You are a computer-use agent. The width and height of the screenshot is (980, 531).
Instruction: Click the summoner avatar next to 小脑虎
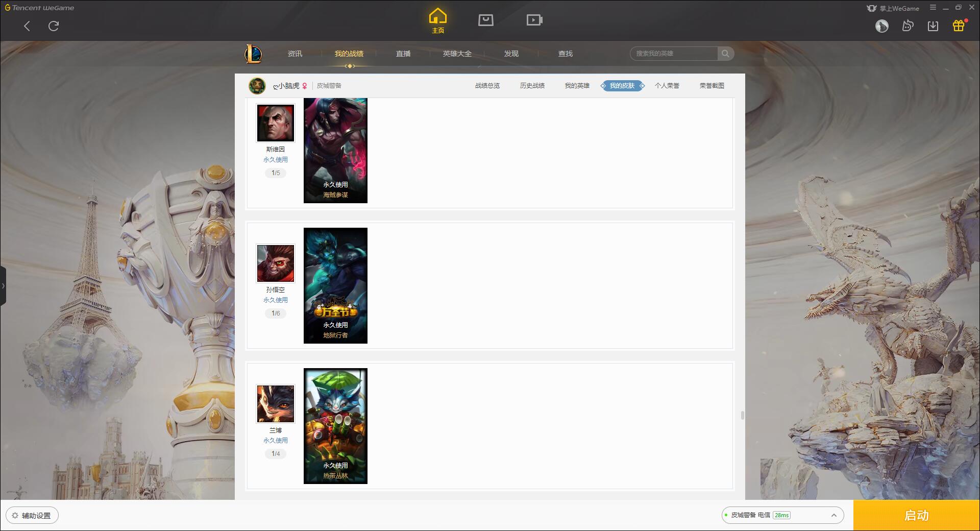tap(257, 86)
